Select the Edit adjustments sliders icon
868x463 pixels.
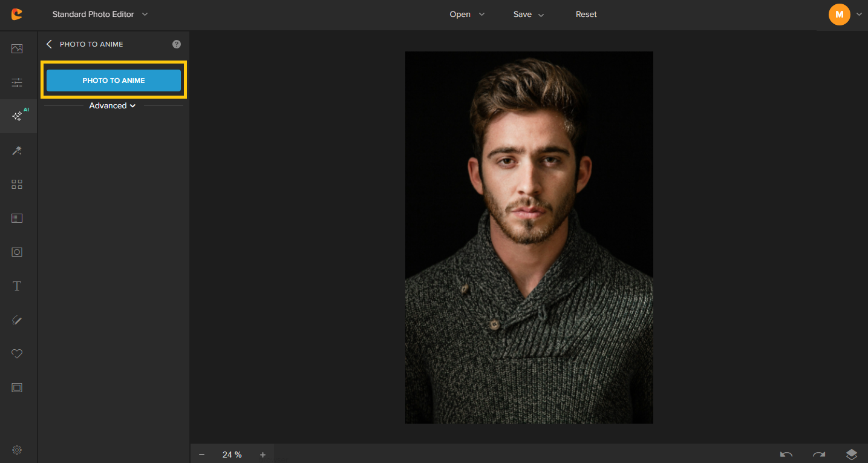pyautogui.click(x=17, y=83)
